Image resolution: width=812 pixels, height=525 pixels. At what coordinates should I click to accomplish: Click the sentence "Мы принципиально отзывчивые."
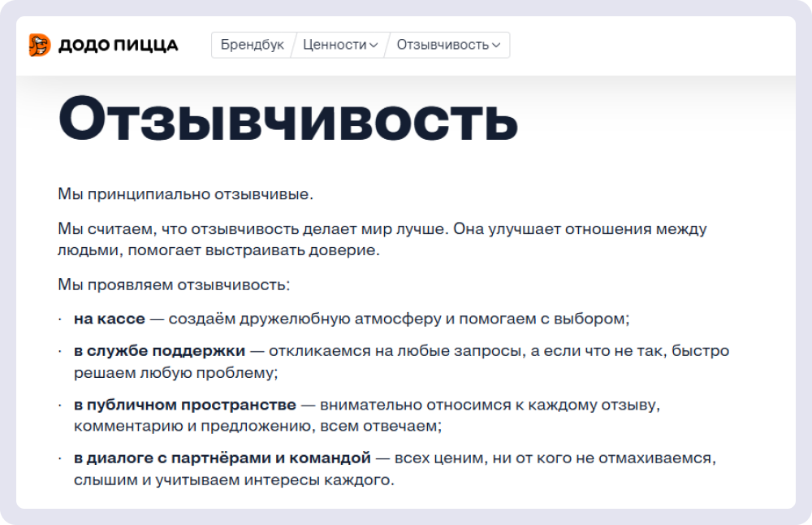click(x=185, y=194)
